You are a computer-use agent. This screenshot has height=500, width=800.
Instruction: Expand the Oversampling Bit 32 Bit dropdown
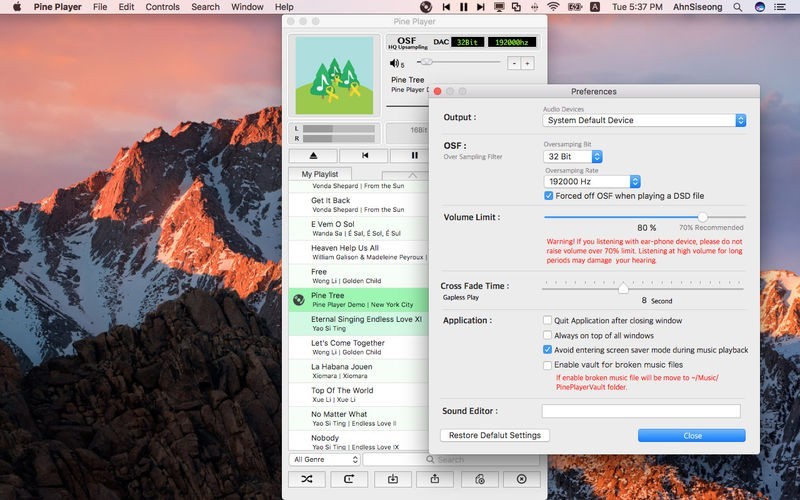573,157
